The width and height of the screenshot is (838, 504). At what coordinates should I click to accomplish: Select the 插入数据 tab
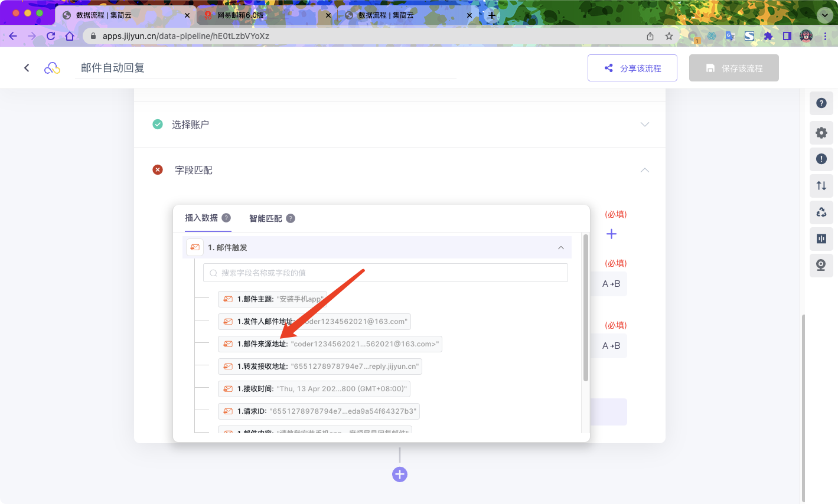pos(201,218)
